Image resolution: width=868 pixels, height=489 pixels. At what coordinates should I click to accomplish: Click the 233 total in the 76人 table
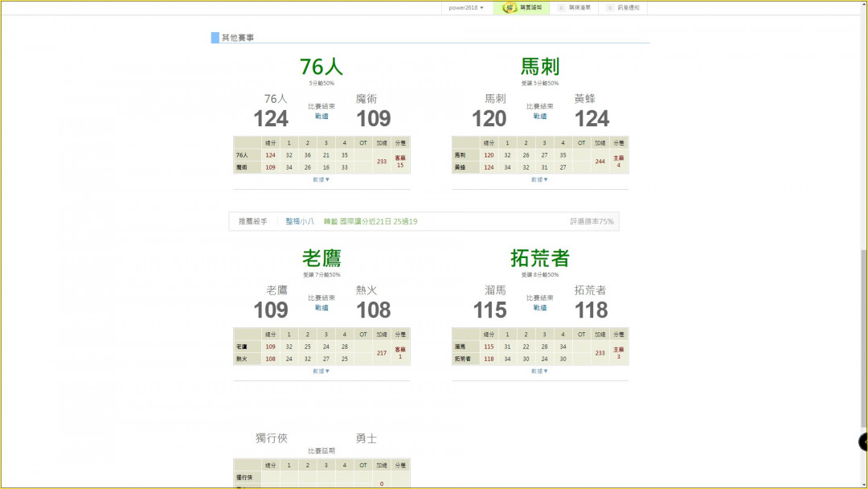(x=382, y=162)
